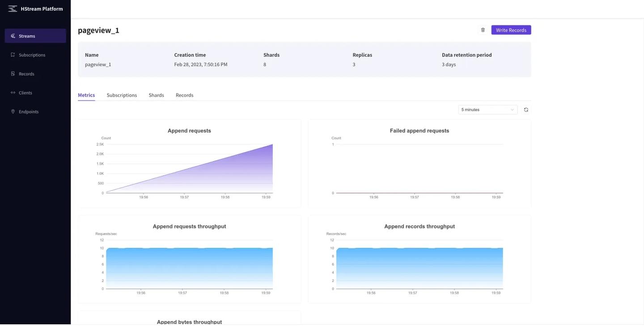This screenshot has height=326, width=644.
Task: Click the pageview_1 stream title
Action: (x=98, y=30)
